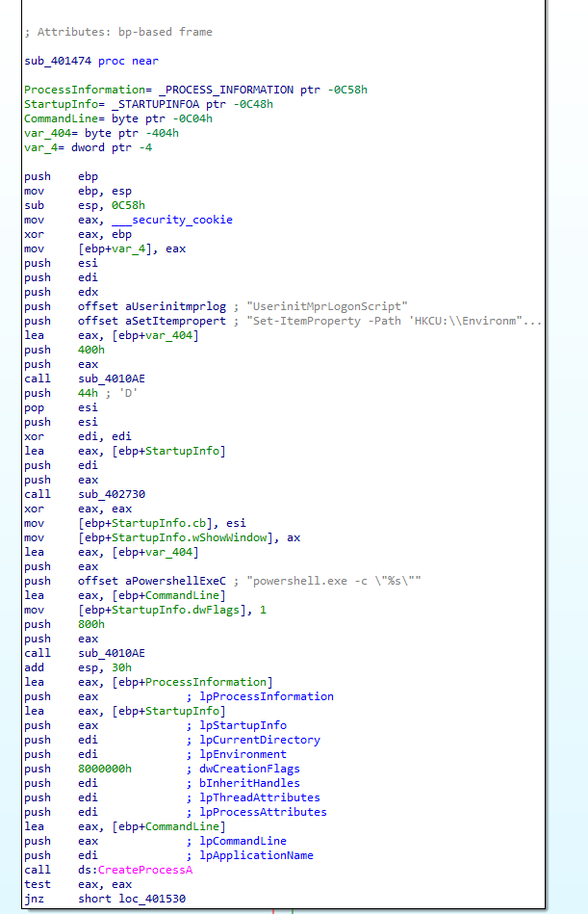Image resolution: width=588 pixels, height=914 pixels.
Task: Select the lpApplicationName comment
Action: point(250,855)
